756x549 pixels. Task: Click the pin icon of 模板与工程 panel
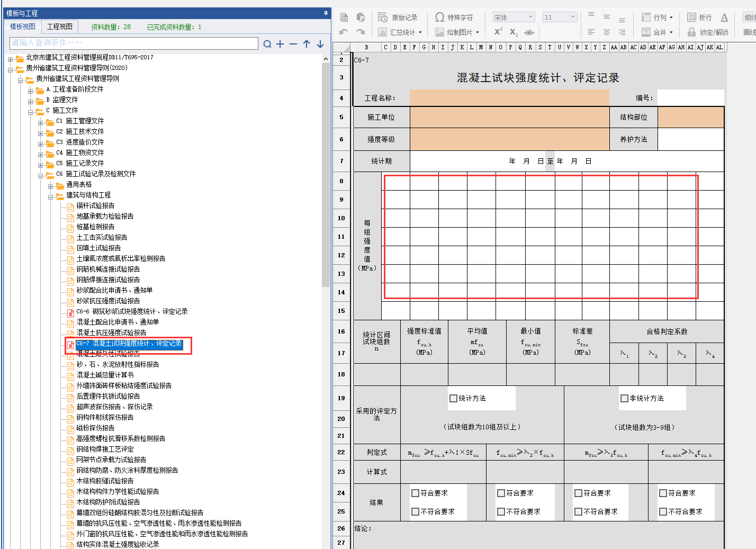point(326,13)
